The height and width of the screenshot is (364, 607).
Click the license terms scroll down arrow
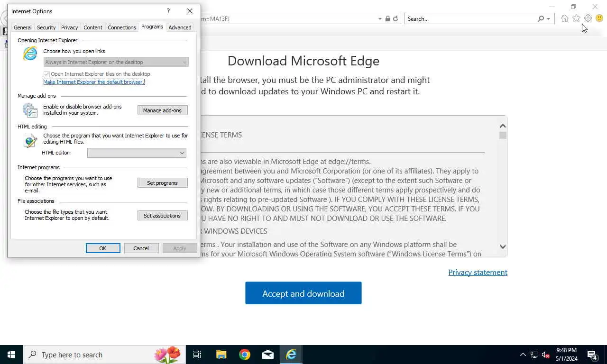pos(503,246)
